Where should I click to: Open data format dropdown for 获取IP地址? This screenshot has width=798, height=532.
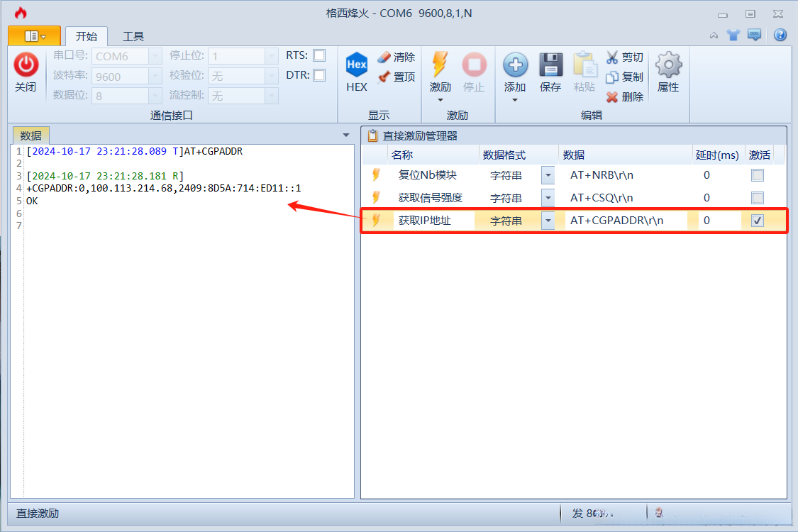click(x=548, y=221)
